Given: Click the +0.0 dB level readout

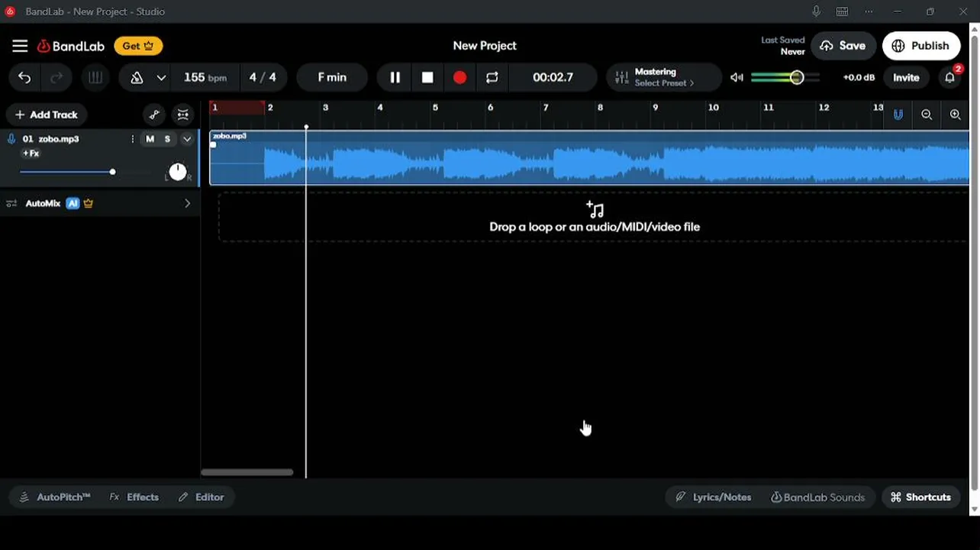Looking at the screenshot, I should pyautogui.click(x=859, y=77).
